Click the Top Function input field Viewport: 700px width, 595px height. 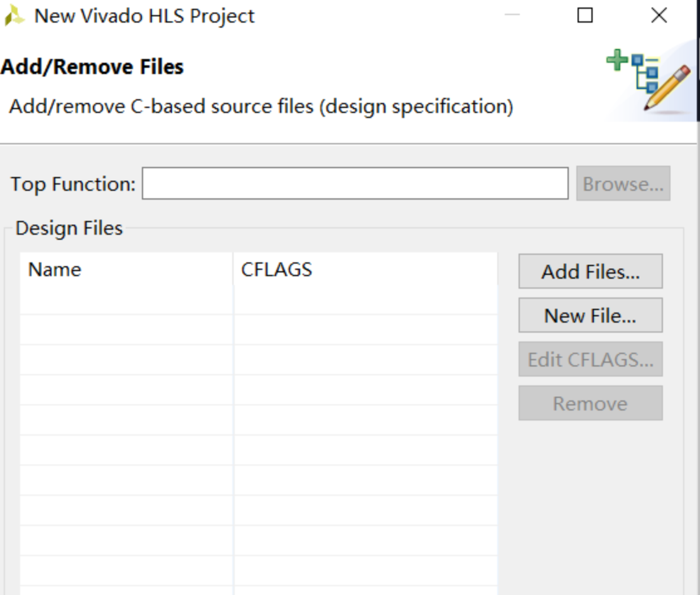[355, 183]
